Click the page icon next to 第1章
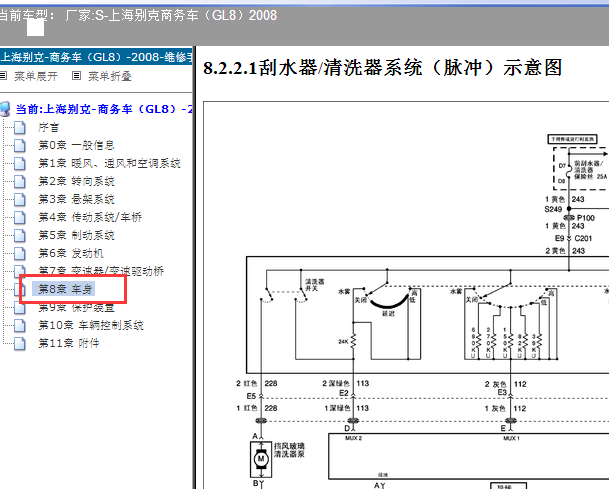The image size is (609, 489). 20,164
